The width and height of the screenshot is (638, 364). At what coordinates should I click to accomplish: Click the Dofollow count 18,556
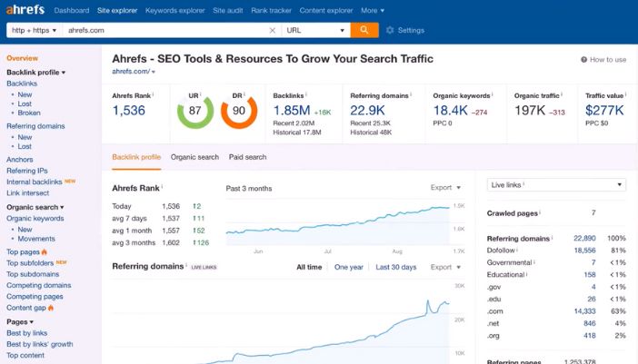point(584,251)
